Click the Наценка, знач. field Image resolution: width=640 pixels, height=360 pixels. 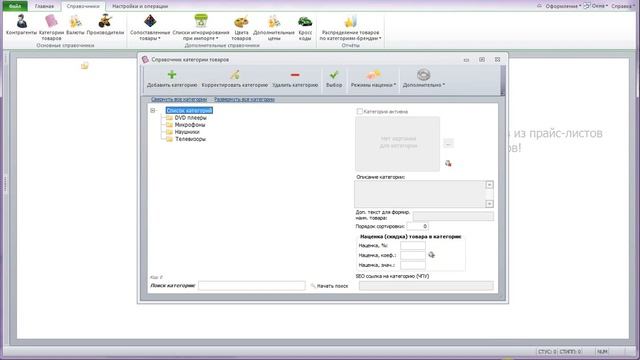point(413,265)
